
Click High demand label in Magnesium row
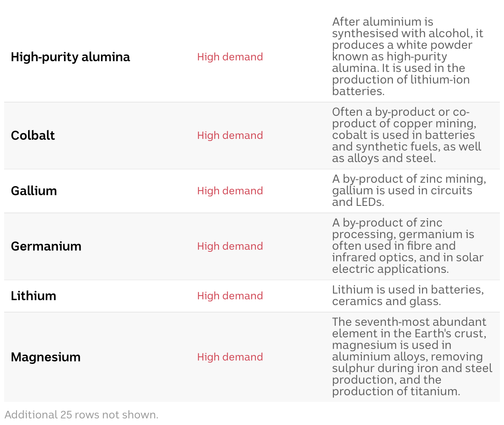pos(230,357)
